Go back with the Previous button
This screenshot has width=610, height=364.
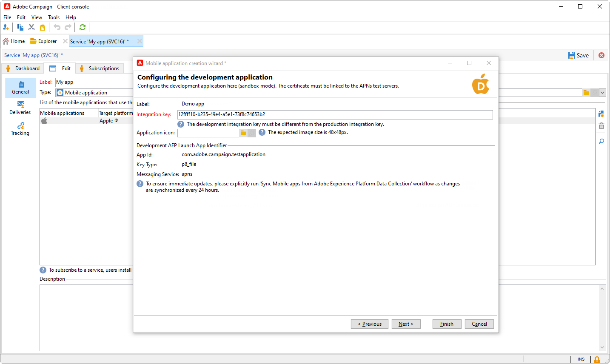(370, 324)
